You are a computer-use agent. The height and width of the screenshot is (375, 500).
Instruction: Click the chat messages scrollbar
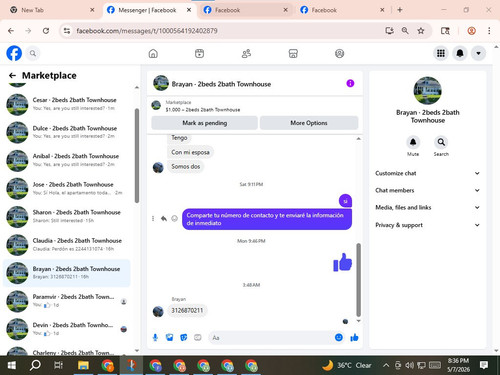(x=359, y=280)
